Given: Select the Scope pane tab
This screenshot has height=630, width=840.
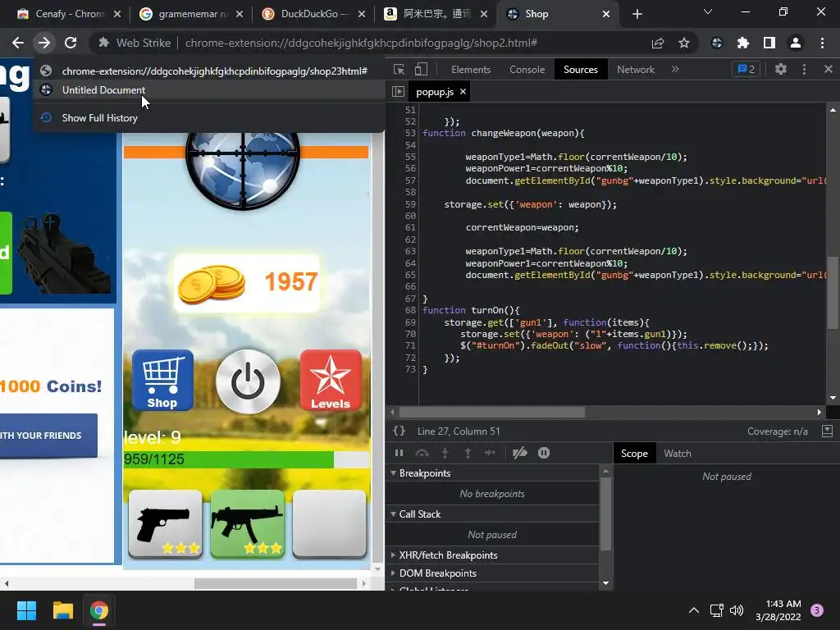Looking at the screenshot, I should (634, 454).
